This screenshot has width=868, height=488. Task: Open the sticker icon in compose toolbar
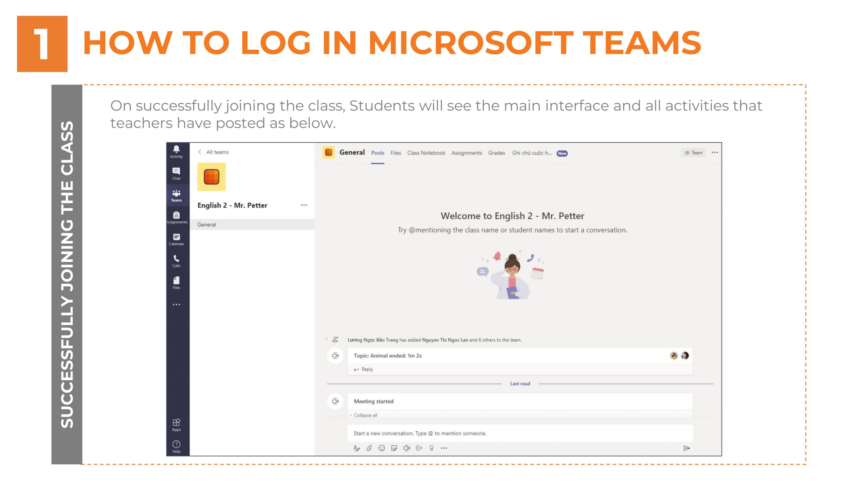coord(394,448)
